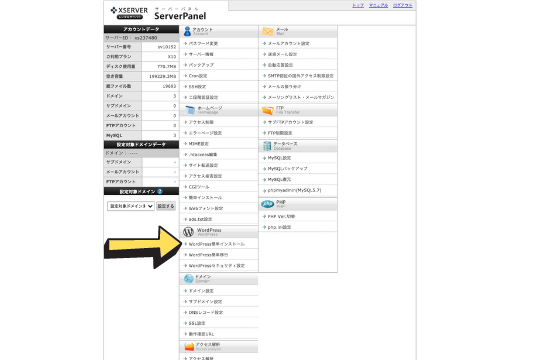Click the Mail section envelope icon
The height and width of the screenshot is (360, 542).
point(268,31)
